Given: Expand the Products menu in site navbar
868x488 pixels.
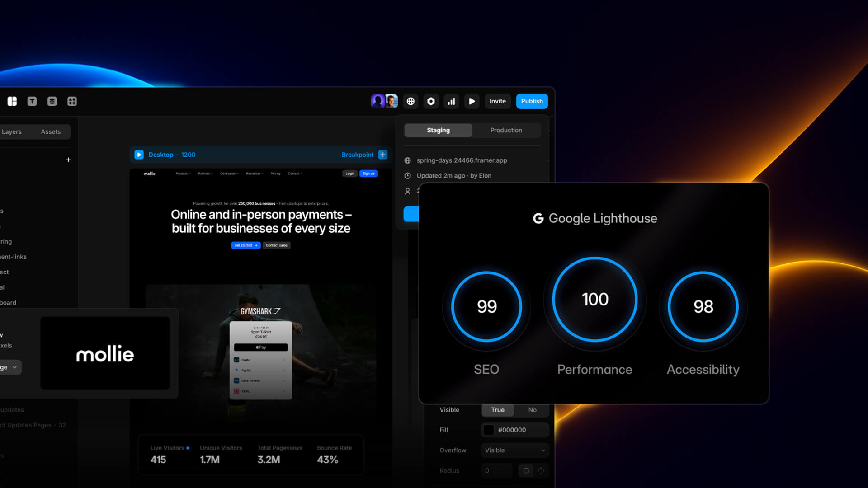Looking at the screenshot, I should point(183,174).
